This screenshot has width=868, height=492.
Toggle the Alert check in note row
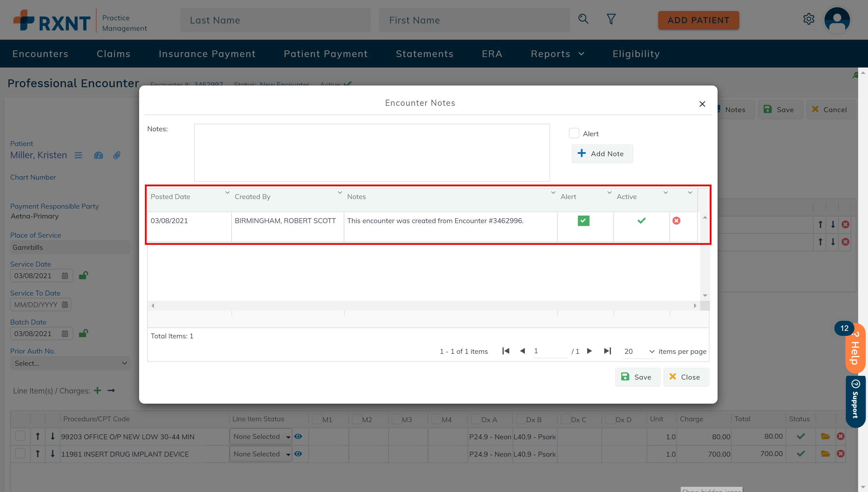click(x=583, y=221)
